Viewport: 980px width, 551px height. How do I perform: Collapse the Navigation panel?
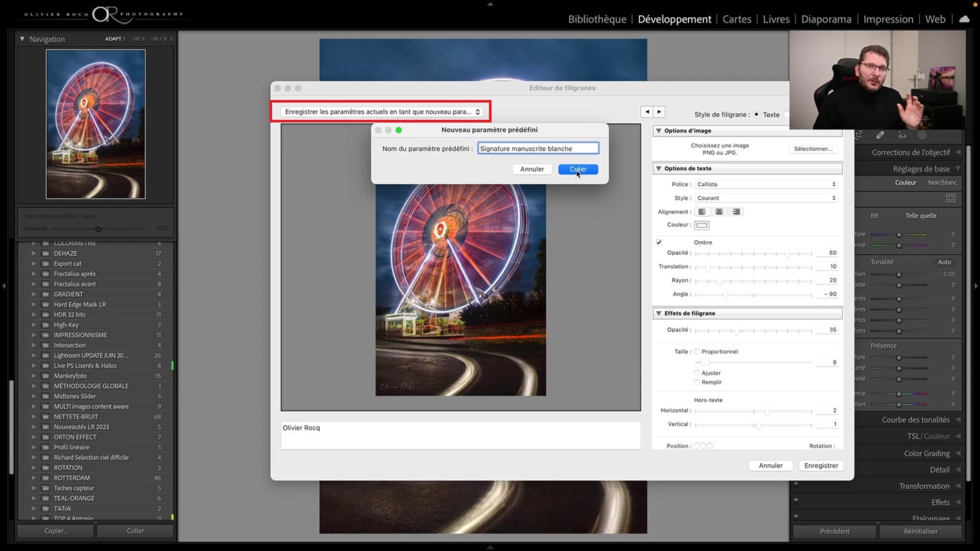pos(22,39)
